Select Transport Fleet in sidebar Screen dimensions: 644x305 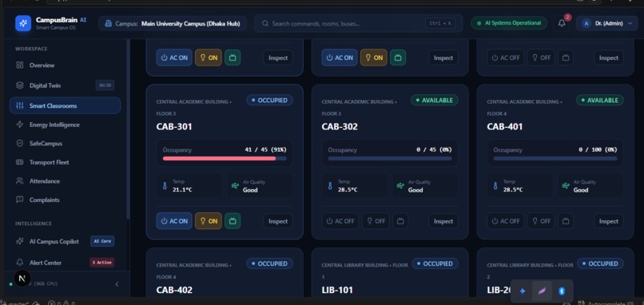tap(65, 162)
